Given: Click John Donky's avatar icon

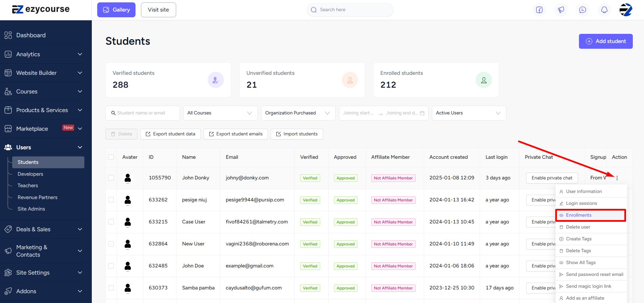Looking at the screenshot, I should click(x=128, y=178).
